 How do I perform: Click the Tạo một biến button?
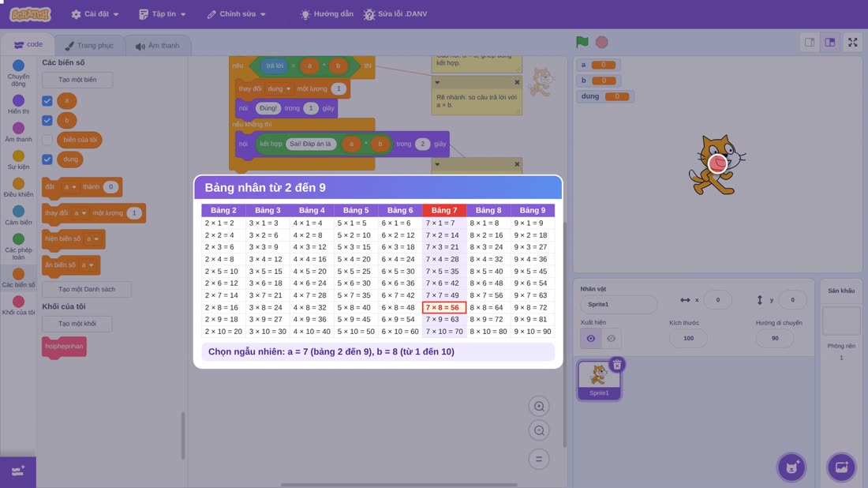(x=77, y=80)
